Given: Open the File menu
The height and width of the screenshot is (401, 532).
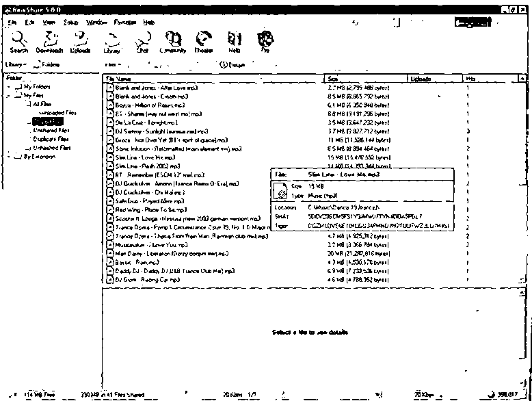Looking at the screenshot, I should coord(12,23).
